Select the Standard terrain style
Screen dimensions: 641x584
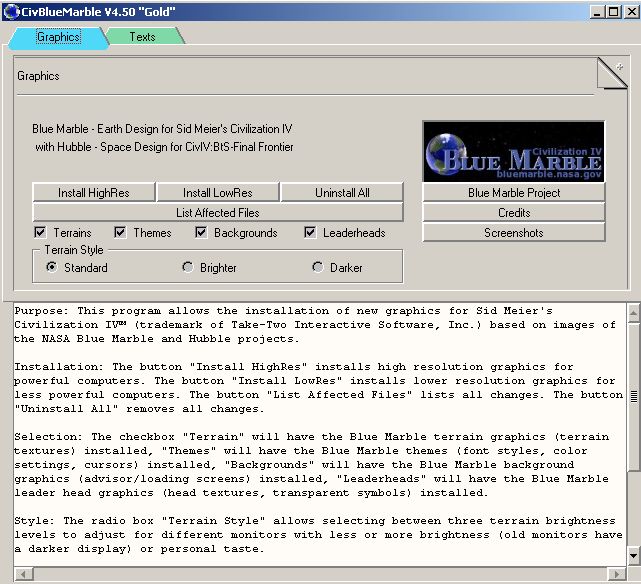point(52,267)
